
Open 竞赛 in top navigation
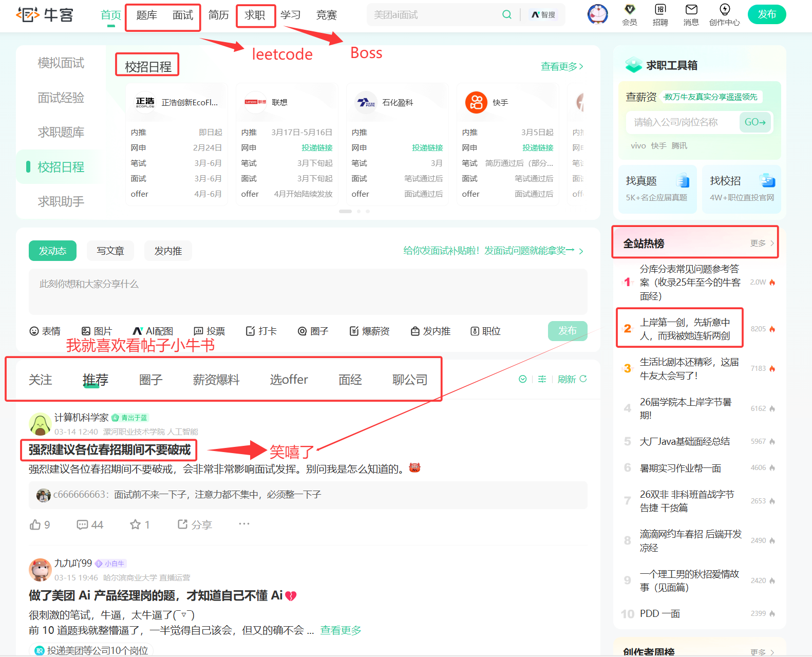click(327, 15)
